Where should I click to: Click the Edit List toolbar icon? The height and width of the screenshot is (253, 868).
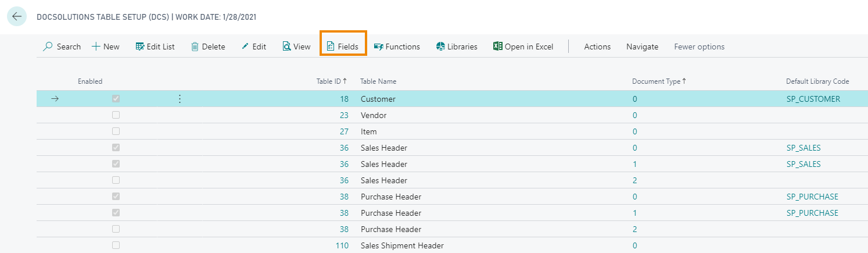(140, 47)
